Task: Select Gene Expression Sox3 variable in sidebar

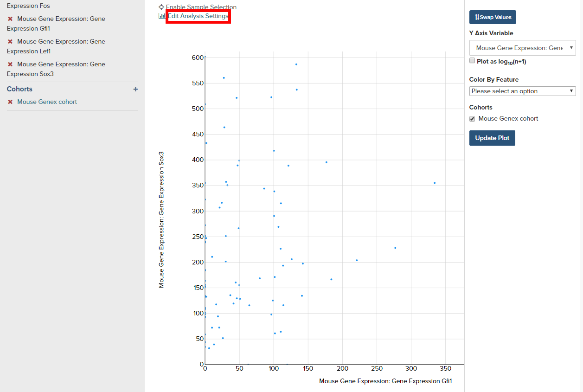Action: pyautogui.click(x=56, y=69)
